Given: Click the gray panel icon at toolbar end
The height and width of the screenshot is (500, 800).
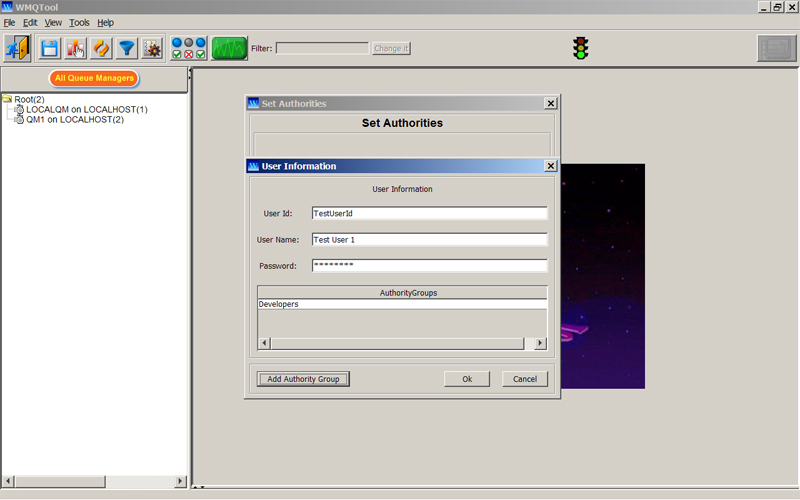Looking at the screenshot, I should [777, 48].
